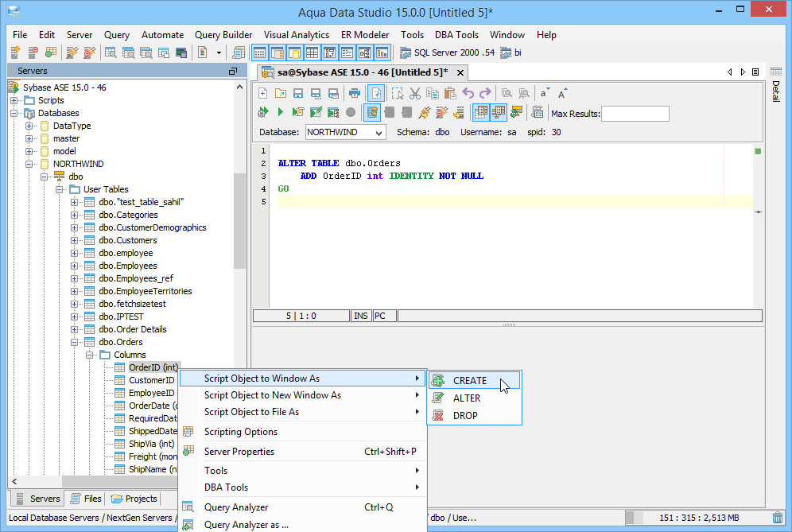Screen dimensions: 792x532
Task: Choose Script Object to New Window As
Action: coord(303,395)
